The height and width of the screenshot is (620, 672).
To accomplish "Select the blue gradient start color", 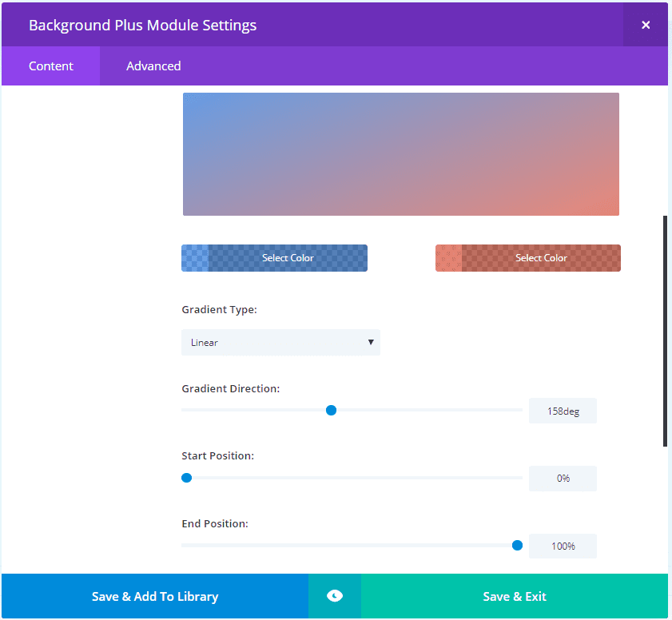I will [288, 258].
